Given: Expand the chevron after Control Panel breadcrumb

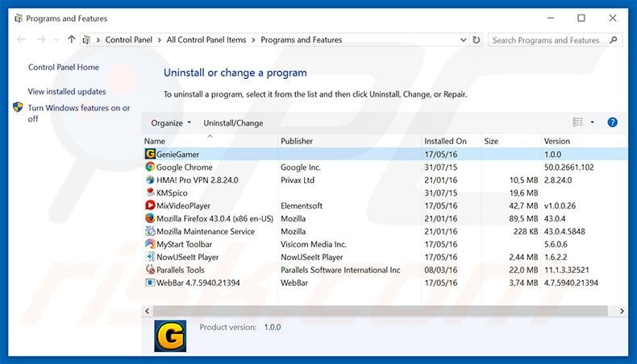Looking at the screenshot, I should click(x=160, y=39).
